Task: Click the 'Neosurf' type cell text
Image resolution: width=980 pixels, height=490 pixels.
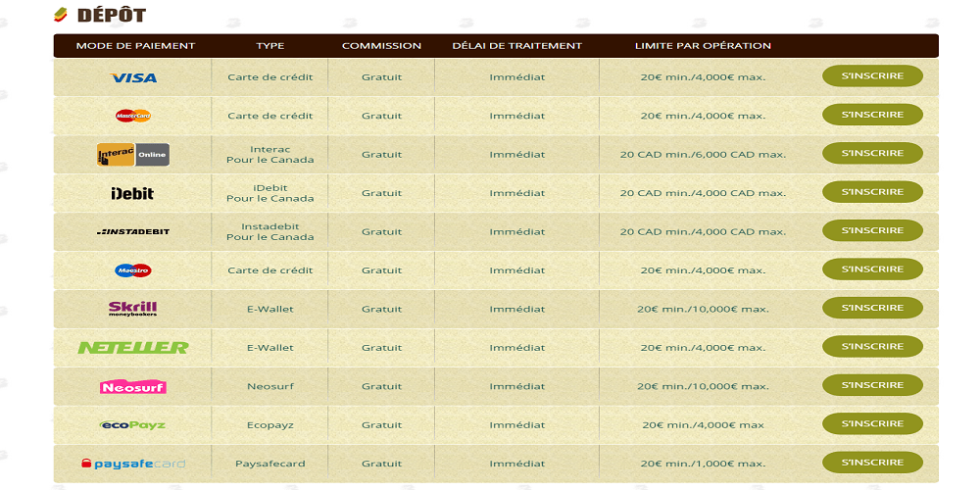Action: (x=270, y=386)
